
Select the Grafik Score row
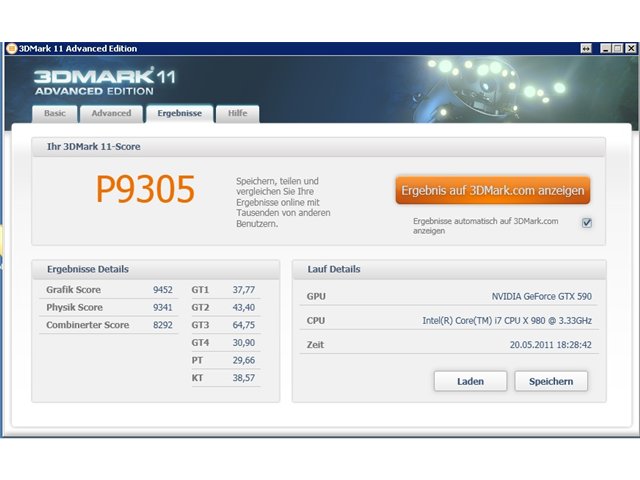tap(109, 290)
